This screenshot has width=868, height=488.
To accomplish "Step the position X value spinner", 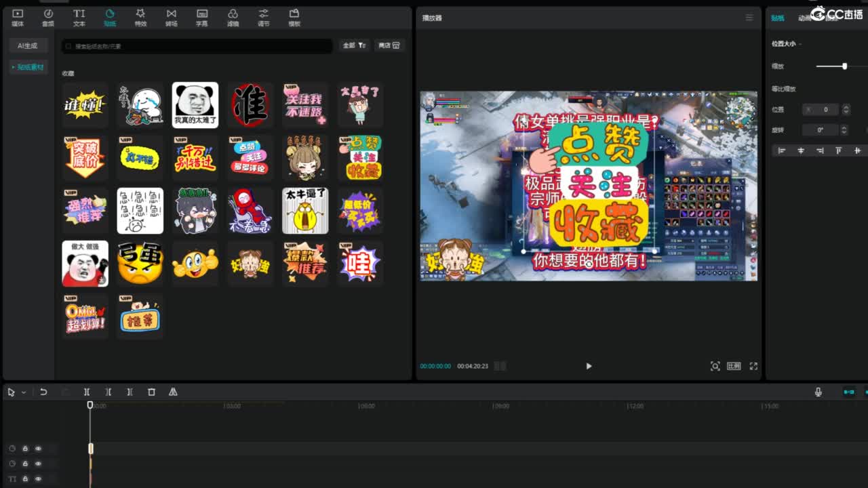I will (x=846, y=109).
